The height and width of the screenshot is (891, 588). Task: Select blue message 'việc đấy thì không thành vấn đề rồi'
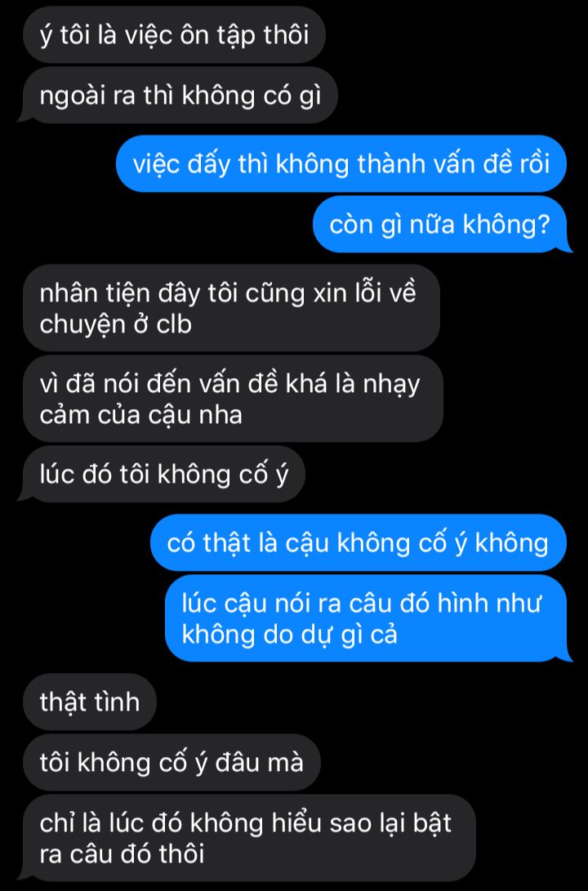pos(341,163)
